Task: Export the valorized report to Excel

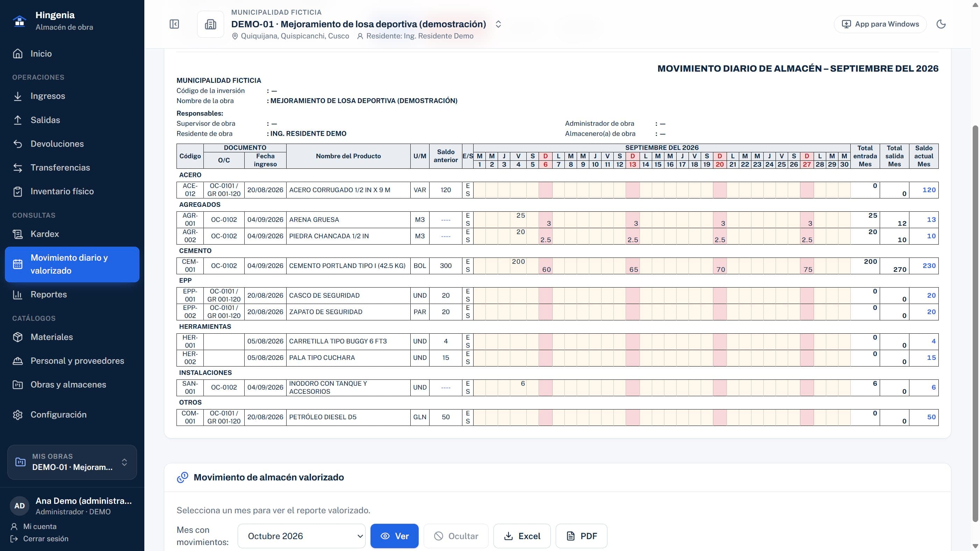Action: tap(521, 536)
